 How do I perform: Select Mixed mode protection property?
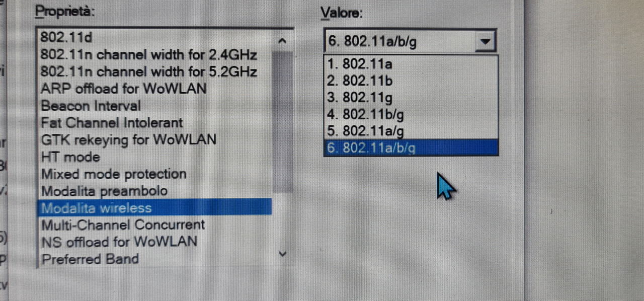155,174
